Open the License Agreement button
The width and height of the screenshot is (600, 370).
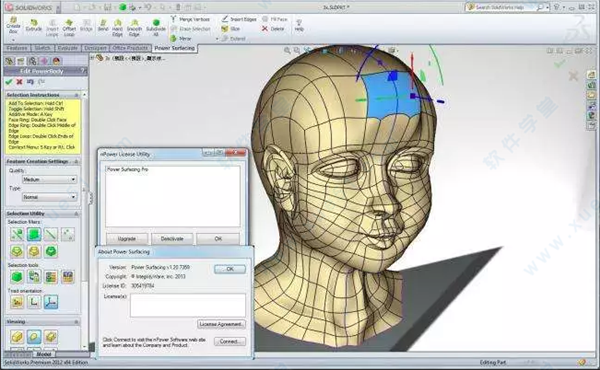click(x=221, y=324)
